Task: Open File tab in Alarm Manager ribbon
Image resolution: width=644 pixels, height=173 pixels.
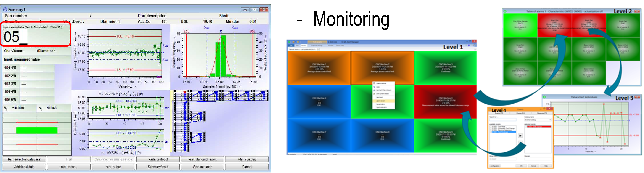Action: [291, 45]
